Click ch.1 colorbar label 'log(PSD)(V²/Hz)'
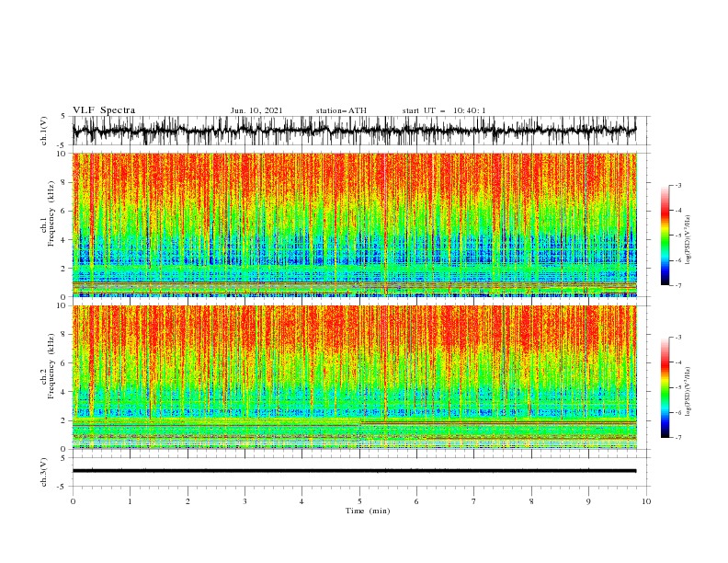Viewport: 728px width, 563px height. (x=688, y=240)
